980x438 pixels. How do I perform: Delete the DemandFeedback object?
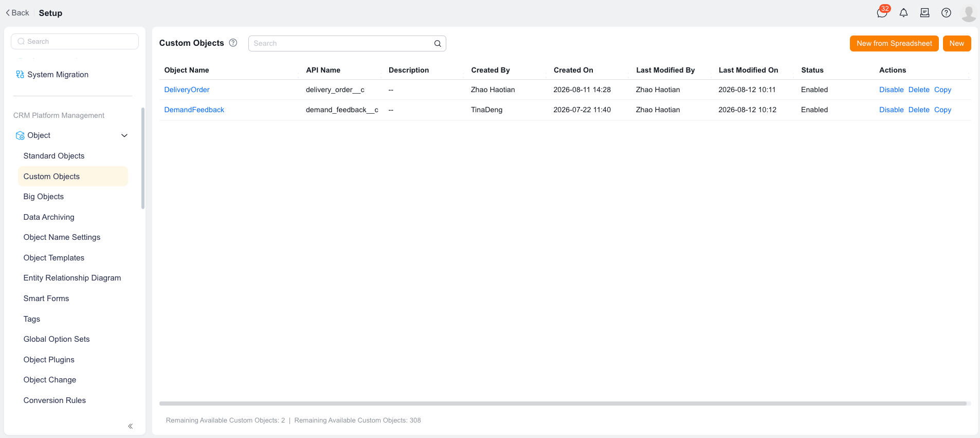(x=919, y=110)
